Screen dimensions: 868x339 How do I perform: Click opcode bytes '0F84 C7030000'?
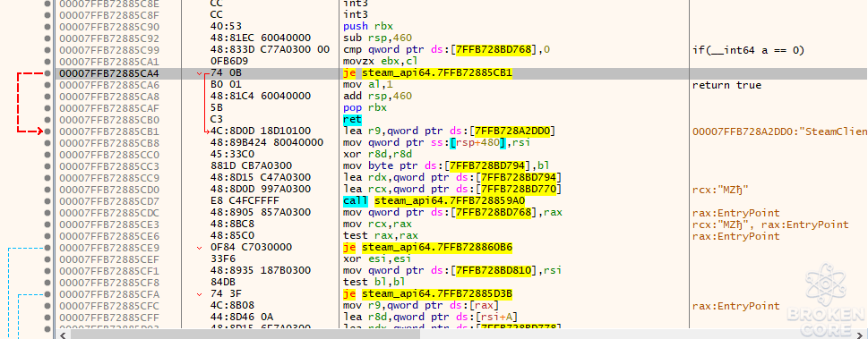(x=251, y=247)
